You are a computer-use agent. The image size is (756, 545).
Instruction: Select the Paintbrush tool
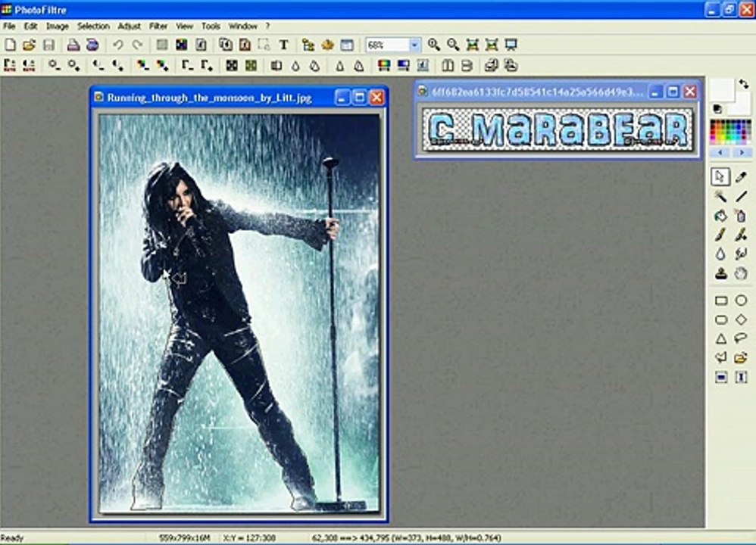tap(720, 235)
